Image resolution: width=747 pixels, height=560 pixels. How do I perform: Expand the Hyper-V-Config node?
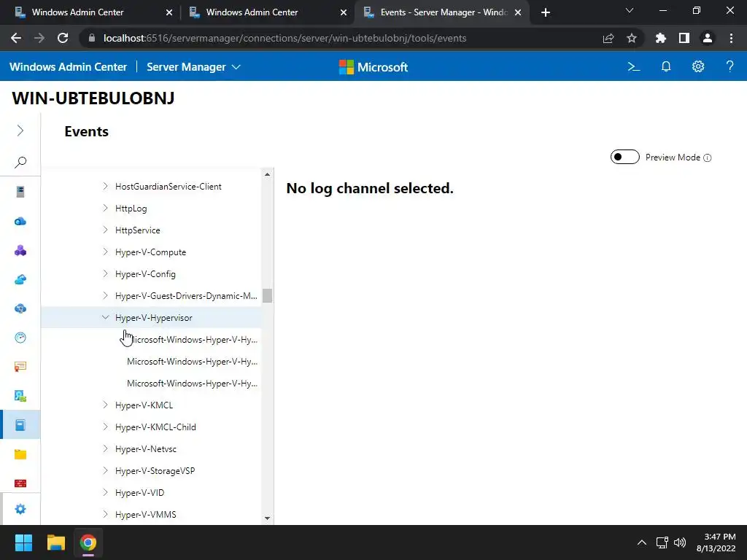105,274
